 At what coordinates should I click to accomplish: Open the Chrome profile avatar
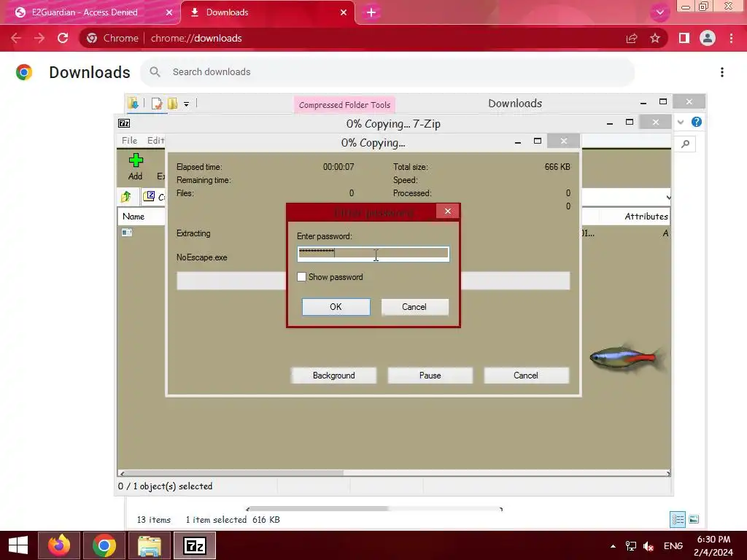click(708, 38)
